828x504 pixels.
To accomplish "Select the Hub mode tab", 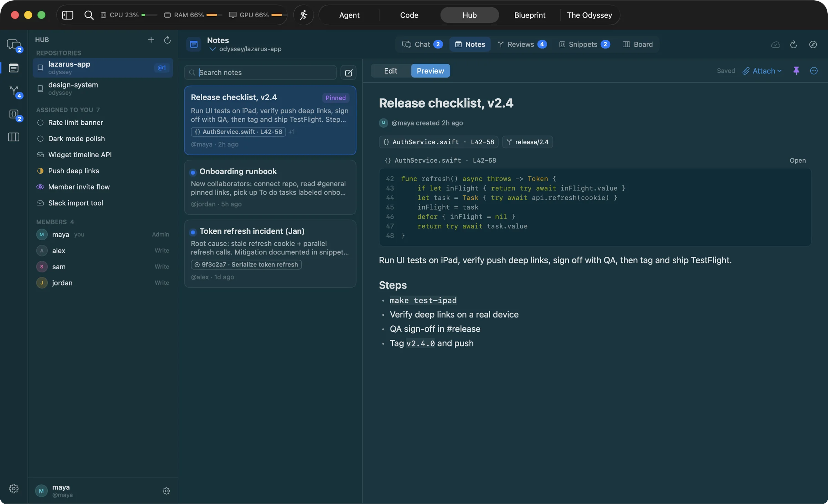I will click(470, 15).
